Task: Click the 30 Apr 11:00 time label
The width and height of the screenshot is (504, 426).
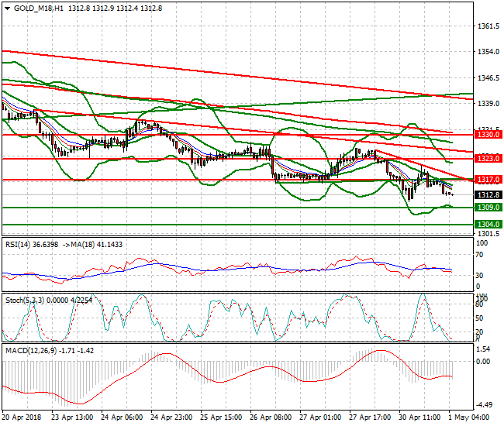Action: coord(419,417)
